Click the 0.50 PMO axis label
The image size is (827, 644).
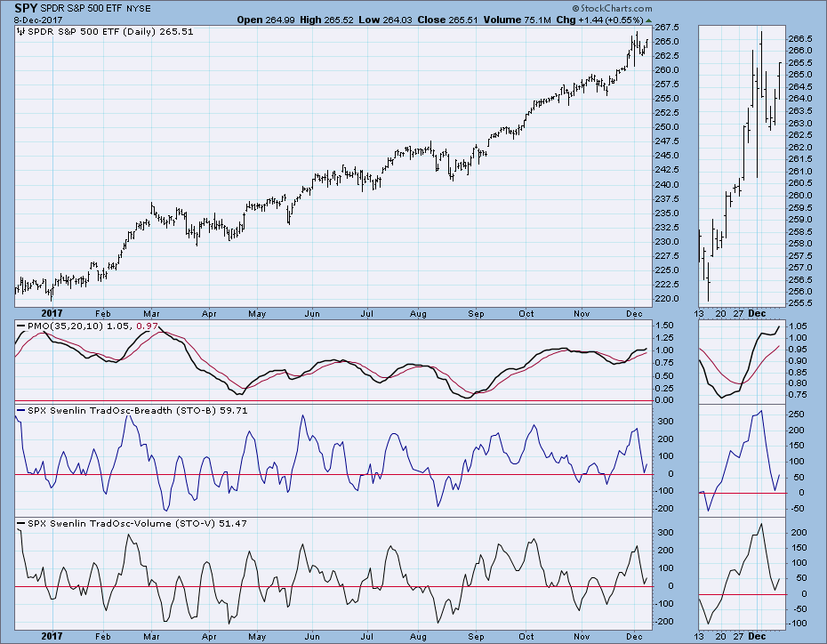664,376
